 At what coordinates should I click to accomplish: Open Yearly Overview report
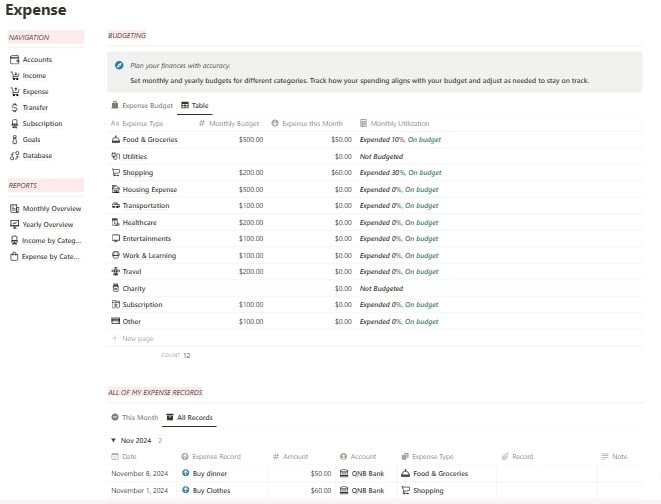47,225
